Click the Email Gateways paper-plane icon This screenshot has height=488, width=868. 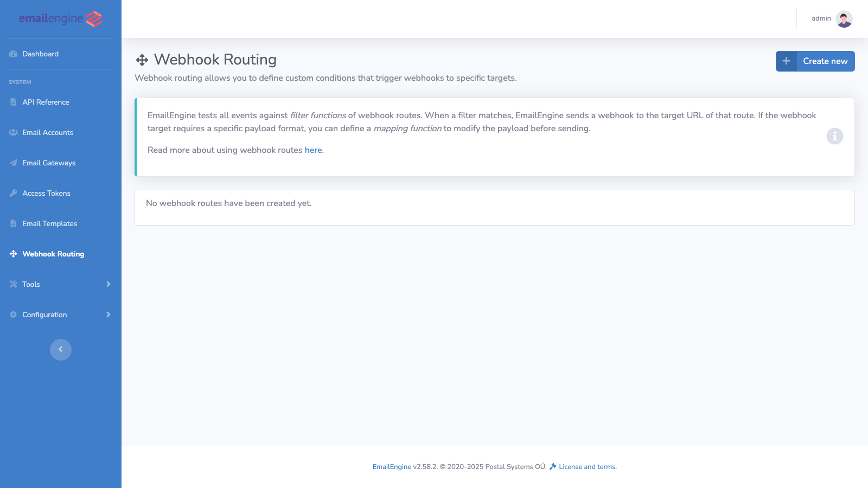pyautogui.click(x=12, y=163)
